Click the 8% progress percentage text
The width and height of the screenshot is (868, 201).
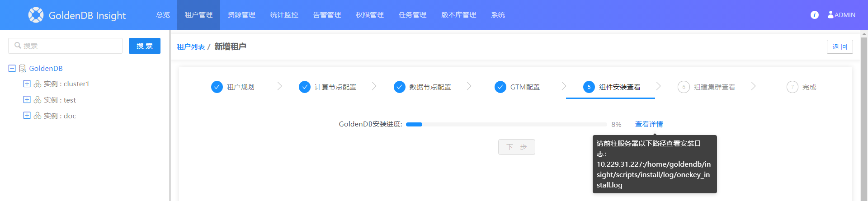click(617, 125)
